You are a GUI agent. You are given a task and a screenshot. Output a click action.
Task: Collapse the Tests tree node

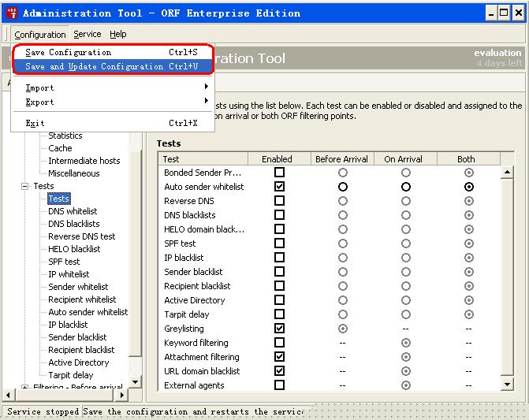pyautogui.click(x=25, y=186)
